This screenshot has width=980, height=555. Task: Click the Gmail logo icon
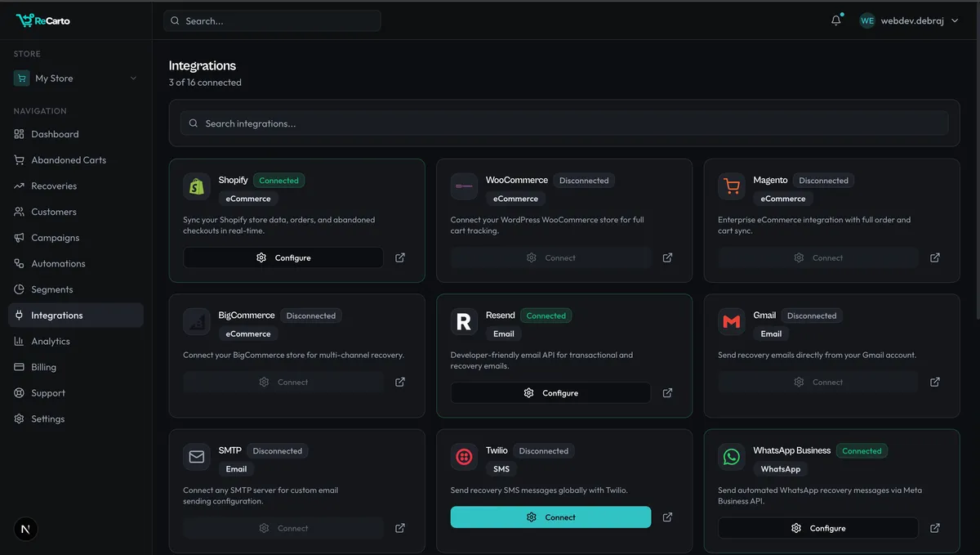coord(732,322)
